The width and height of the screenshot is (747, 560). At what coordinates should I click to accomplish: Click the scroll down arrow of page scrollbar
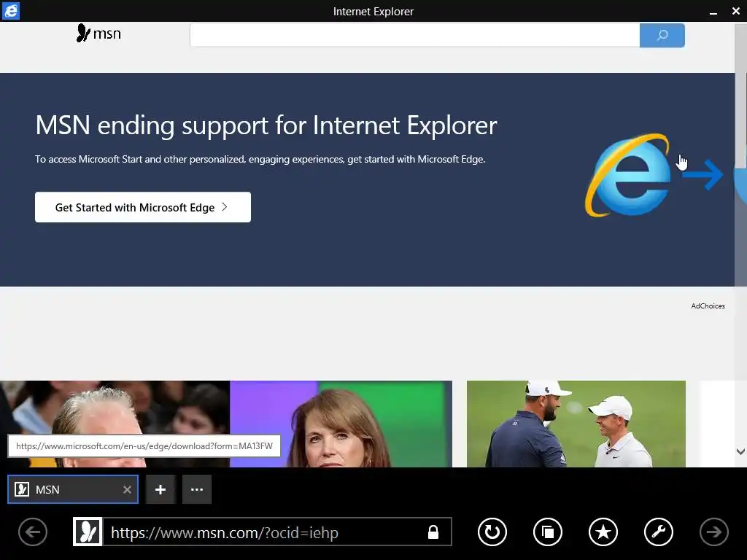pos(741,451)
